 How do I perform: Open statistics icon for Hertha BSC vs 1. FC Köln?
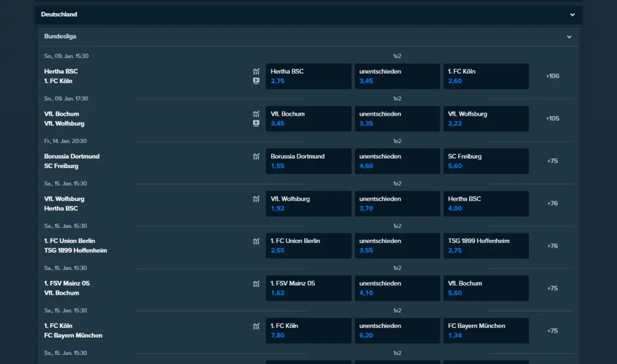[256, 71]
